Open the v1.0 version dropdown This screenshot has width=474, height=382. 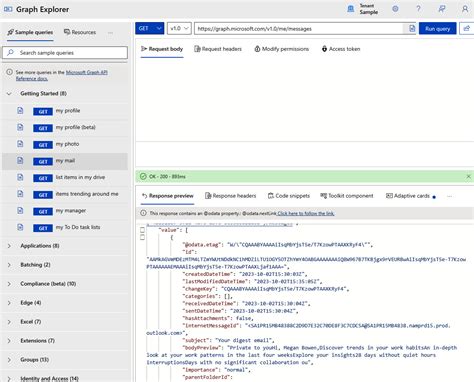[x=179, y=29]
